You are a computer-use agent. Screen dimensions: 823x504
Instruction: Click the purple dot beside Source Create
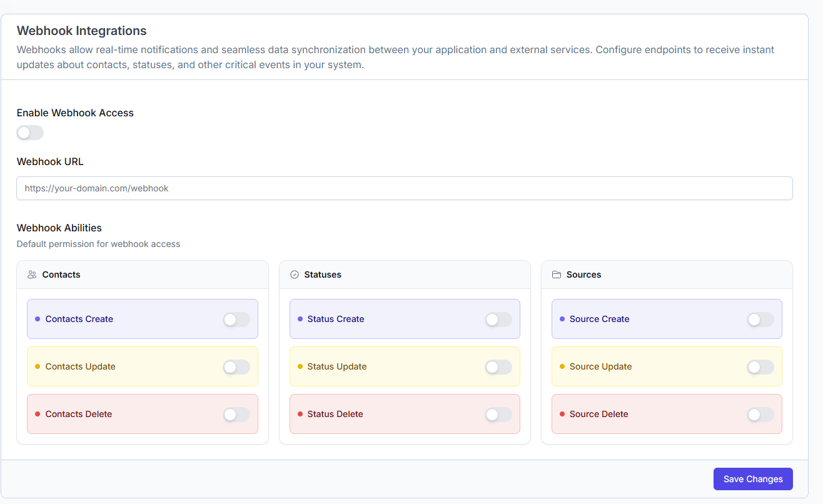coord(562,319)
